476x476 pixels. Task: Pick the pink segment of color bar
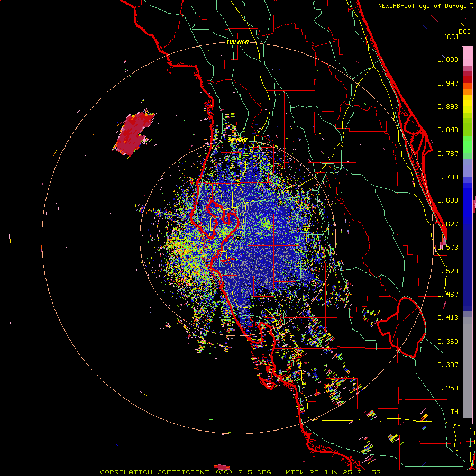pyautogui.click(x=467, y=57)
